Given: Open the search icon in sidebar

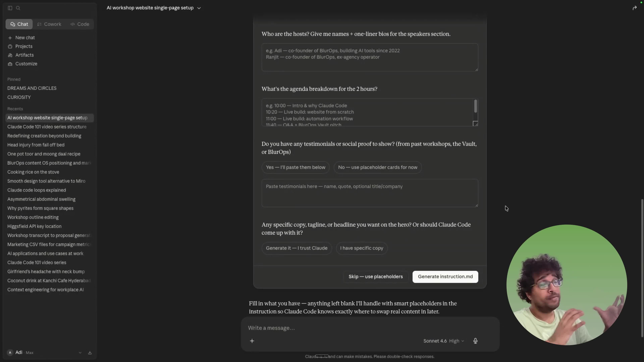Looking at the screenshot, I should point(18,8).
